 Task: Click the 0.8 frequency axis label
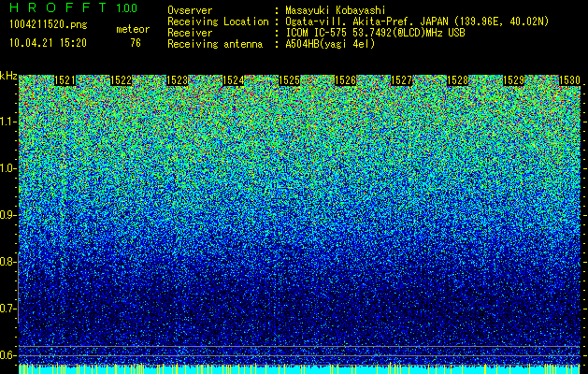(8, 262)
